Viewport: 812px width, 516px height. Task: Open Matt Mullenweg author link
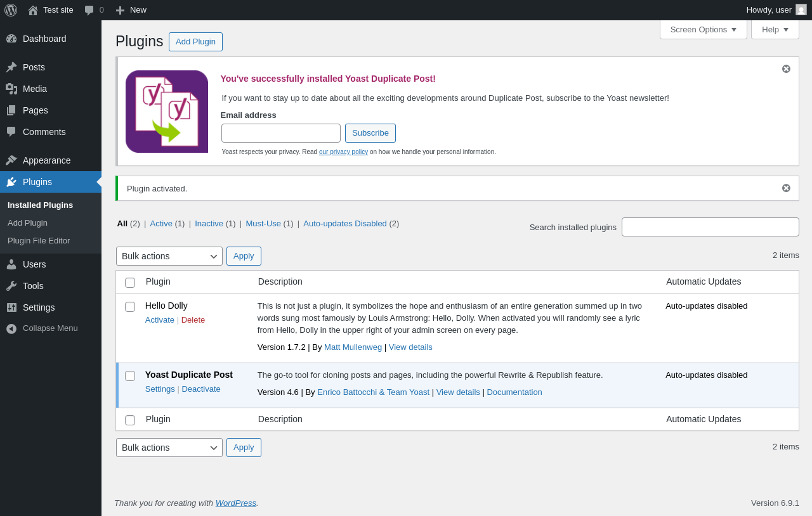353,347
